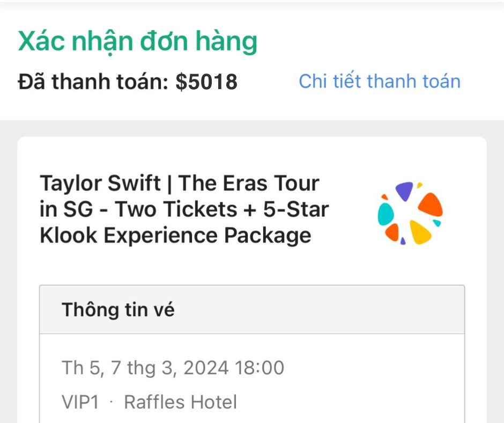Toggle selection of the VIP1 seat label

[x=78, y=401]
